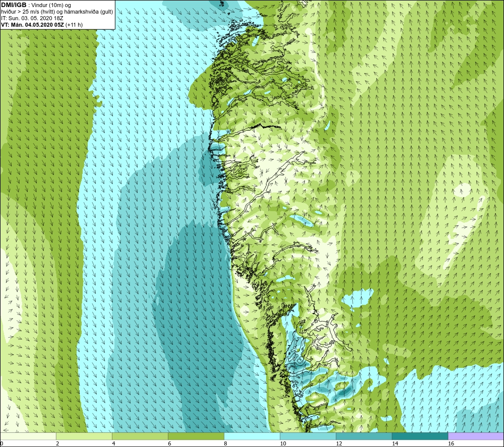Click the legend scale label "14"
The width and height of the screenshot is (504, 447).
click(x=395, y=444)
